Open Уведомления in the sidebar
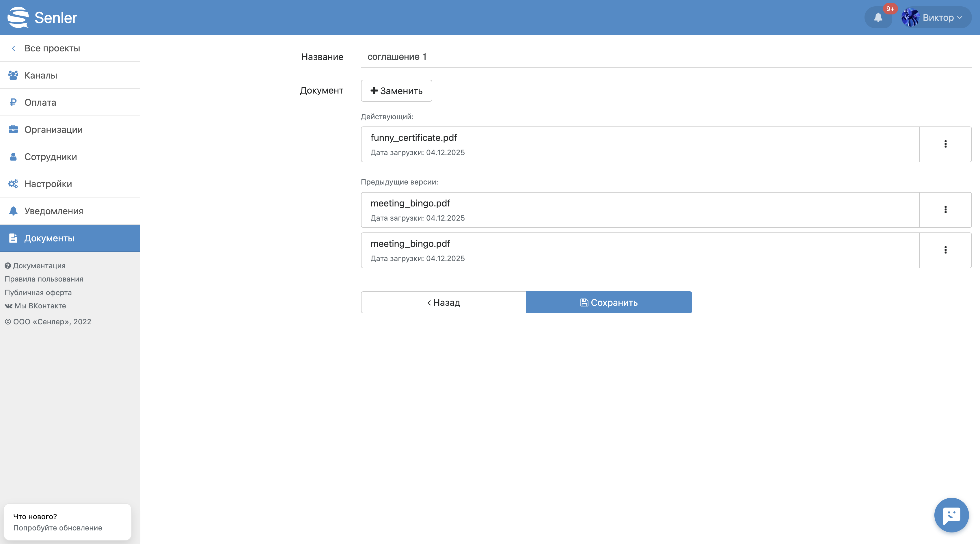Image resolution: width=980 pixels, height=544 pixels. click(x=54, y=211)
